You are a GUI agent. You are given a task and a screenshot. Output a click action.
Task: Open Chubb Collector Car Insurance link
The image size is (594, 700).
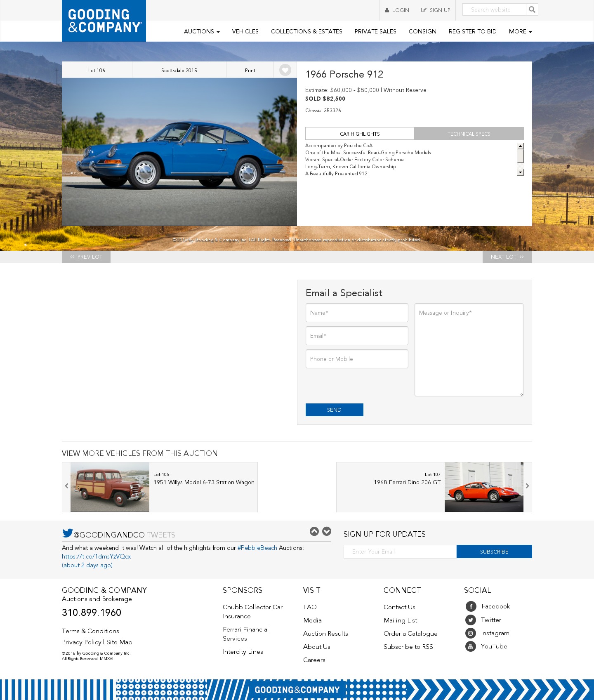click(x=252, y=612)
